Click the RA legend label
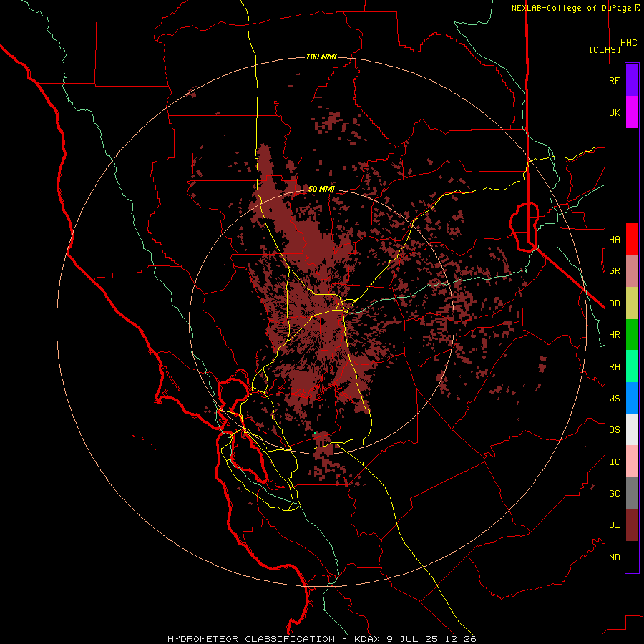Image resolution: width=644 pixels, height=644 pixels. coord(614,366)
